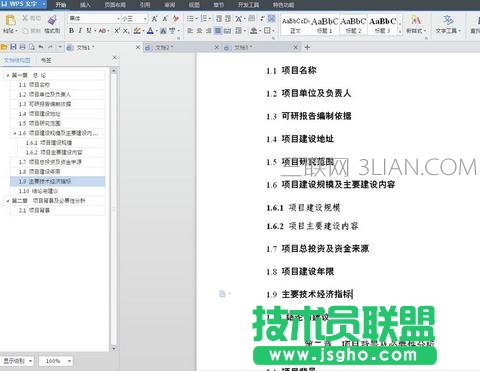The width and height of the screenshot is (480, 371).
Task: Click the character shading A icon
Action: (x=163, y=31)
